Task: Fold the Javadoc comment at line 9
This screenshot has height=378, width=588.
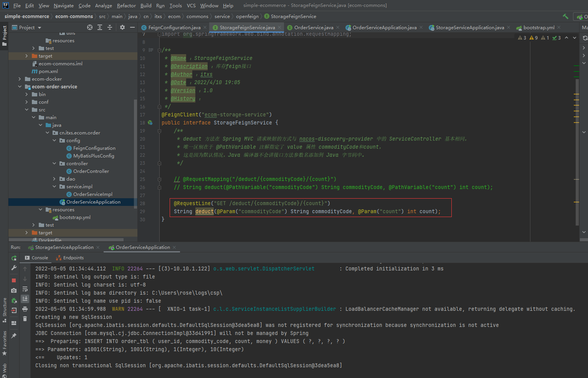Action: click(159, 50)
